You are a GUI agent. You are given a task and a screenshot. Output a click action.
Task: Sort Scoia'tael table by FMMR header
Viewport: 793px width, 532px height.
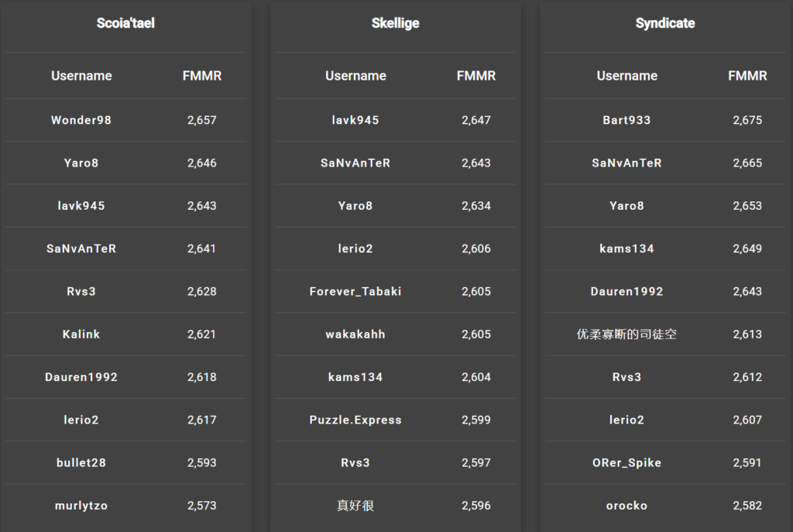pyautogui.click(x=201, y=76)
